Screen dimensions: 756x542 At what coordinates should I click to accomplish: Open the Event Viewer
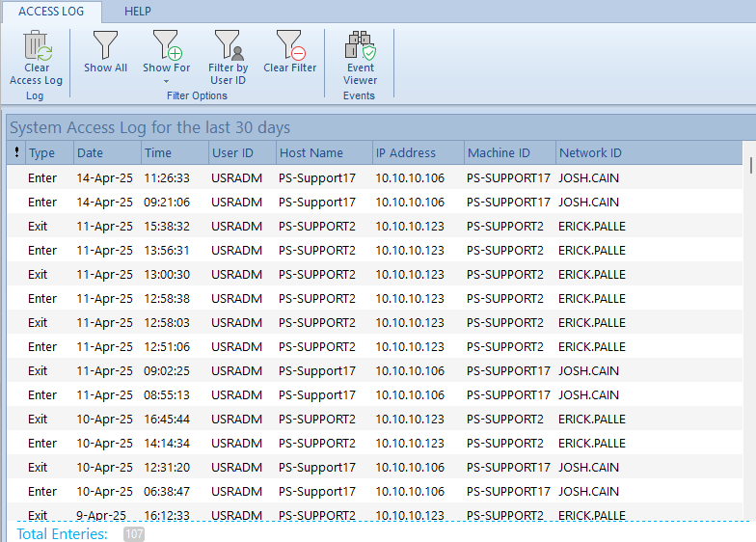tap(360, 45)
